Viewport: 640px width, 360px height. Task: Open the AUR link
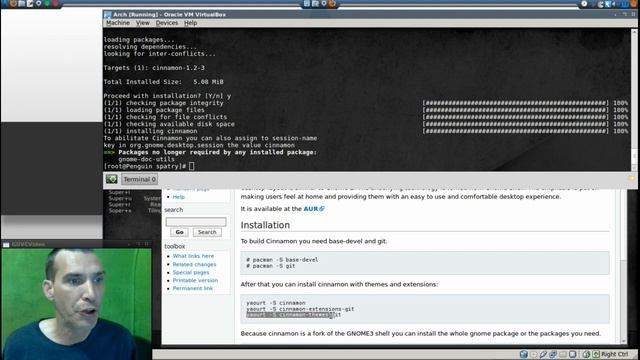pos(313,209)
